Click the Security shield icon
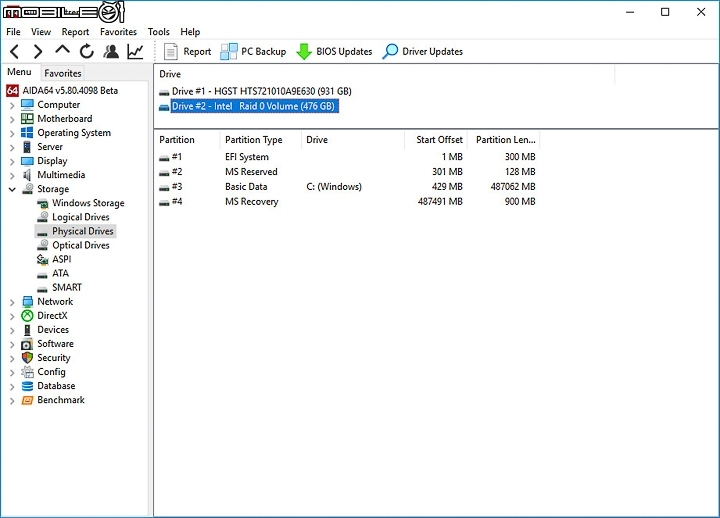Image resolution: width=720 pixels, height=518 pixels. pyautogui.click(x=28, y=358)
